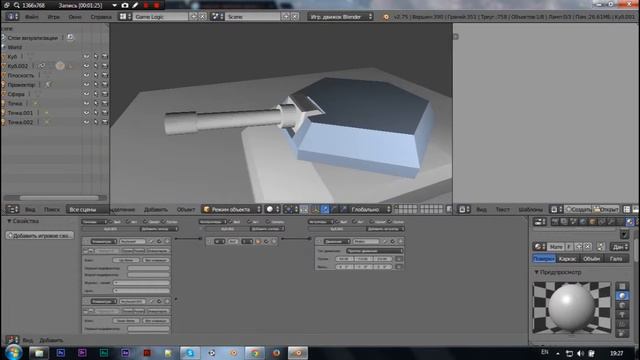Click the material preview sphere thumbnail
The image size is (640, 360).
click(x=571, y=307)
